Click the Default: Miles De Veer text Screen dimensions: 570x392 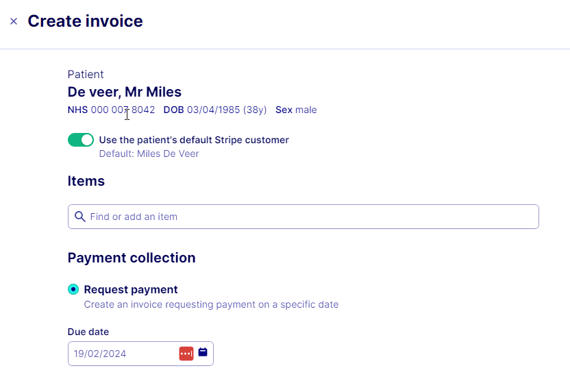(149, 154)
